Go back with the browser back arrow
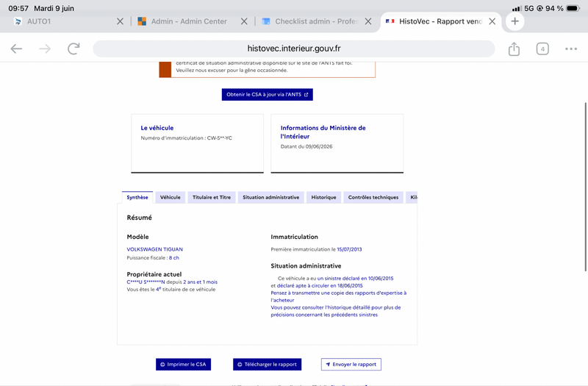 coord(16,49)
